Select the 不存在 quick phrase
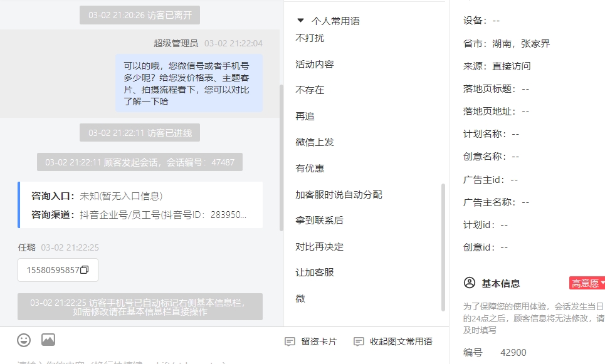The height and width of the screenshot is (364, 605). coord(310,90)
